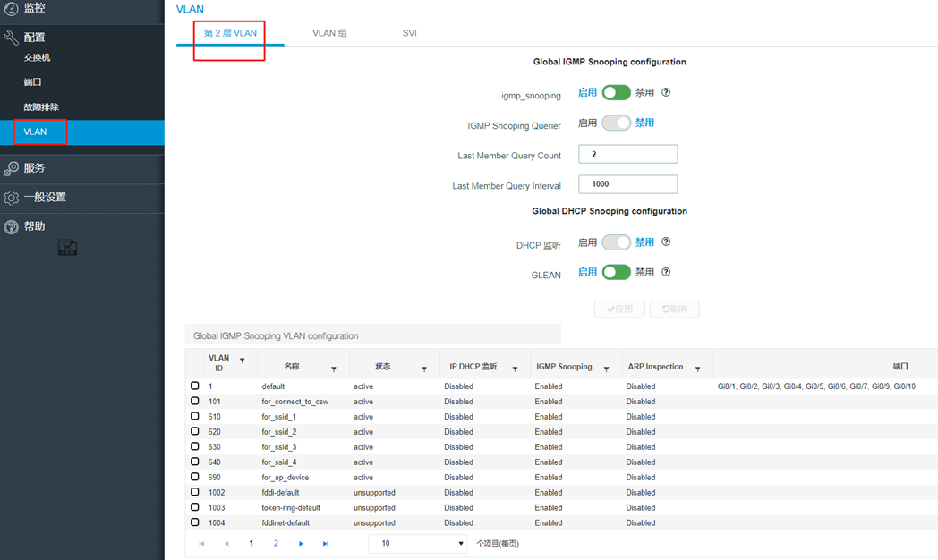The width and height of the screenshot is (938, 560).
Task: Open filter dropdown on ARP Inspection column
Action: click(x=697, y=369)
